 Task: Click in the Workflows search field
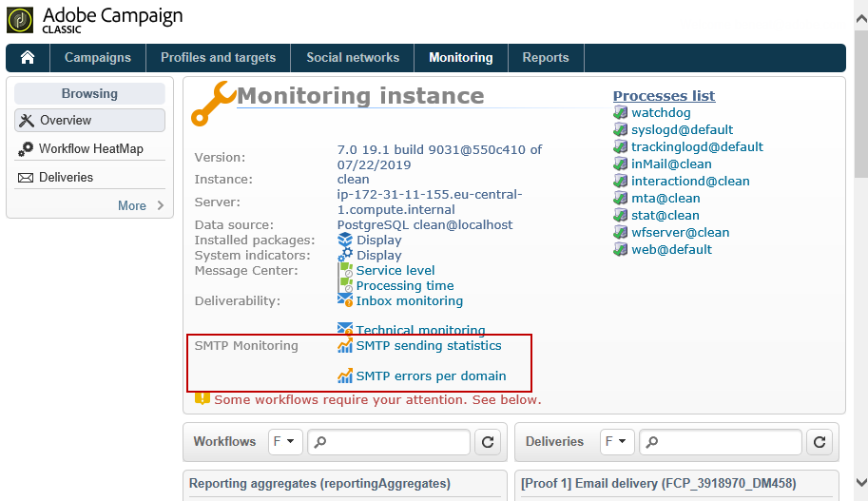point(389,442)
